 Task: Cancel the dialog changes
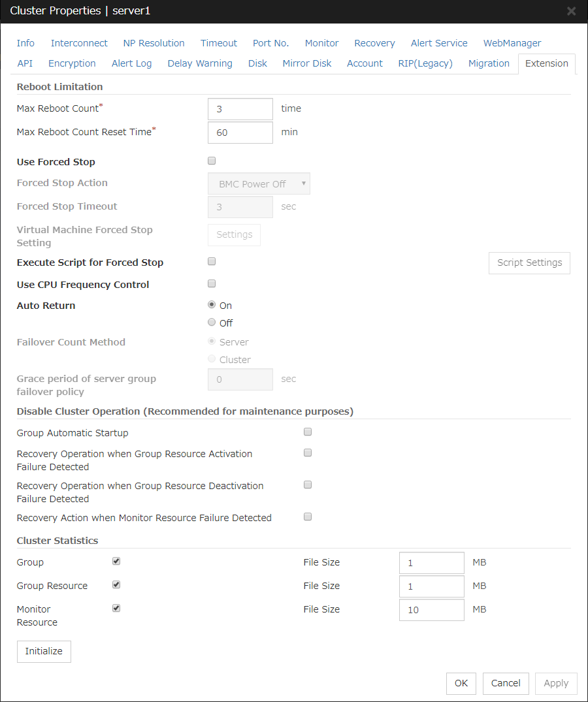(506, 683)
